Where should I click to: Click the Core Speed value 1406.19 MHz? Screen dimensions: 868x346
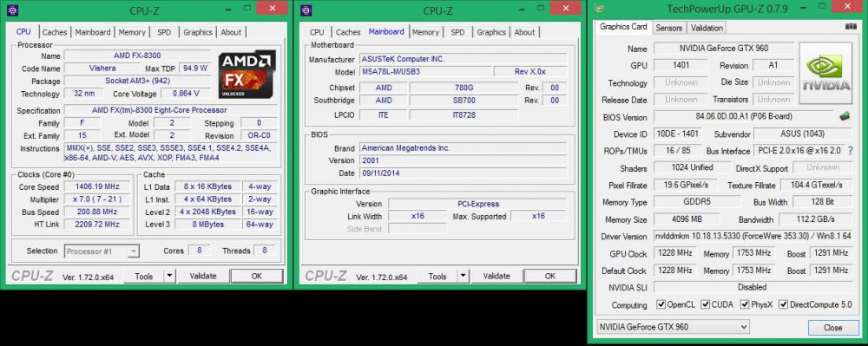click(x=97, y=186)
